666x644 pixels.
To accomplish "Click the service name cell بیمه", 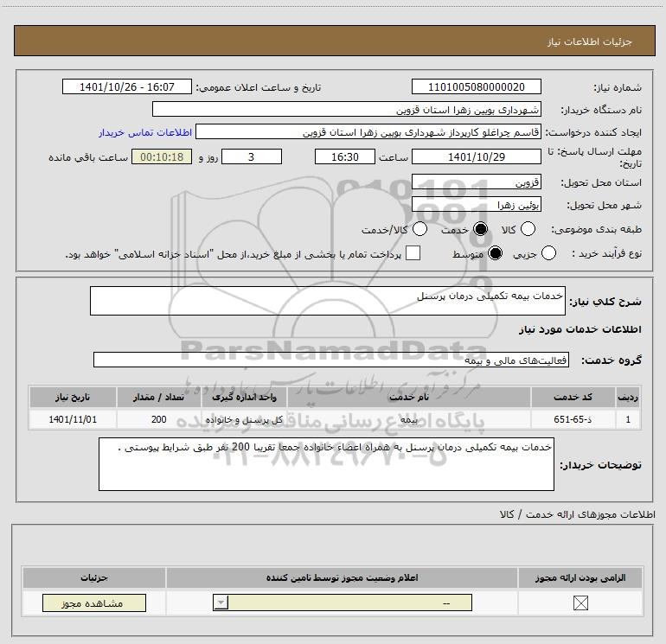I will 409,419.
